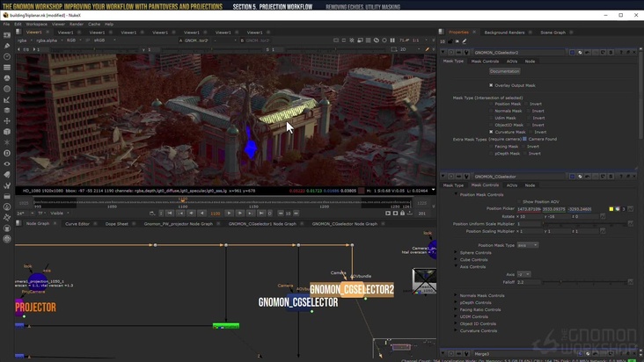The height and width of the screenshot is (362, 644).
Task: Open the Views nodes eye icon
Action: coord(7,163)
